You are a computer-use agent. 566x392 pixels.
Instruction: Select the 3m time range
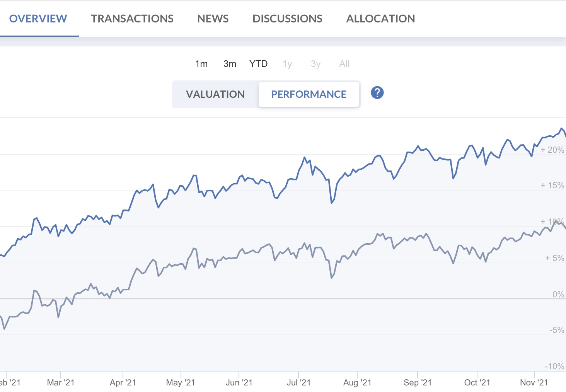click(x=230, y=64)
